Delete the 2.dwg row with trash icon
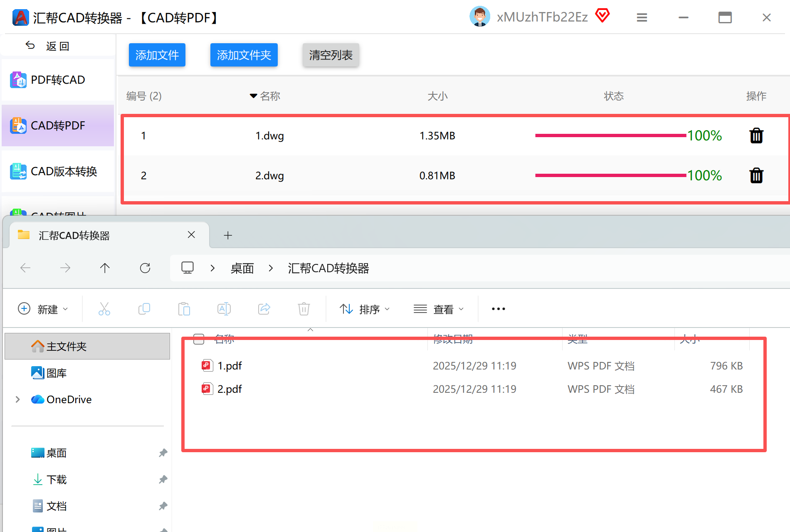Image resolution: width=790 pixels, height=532 pixels. 756,175
